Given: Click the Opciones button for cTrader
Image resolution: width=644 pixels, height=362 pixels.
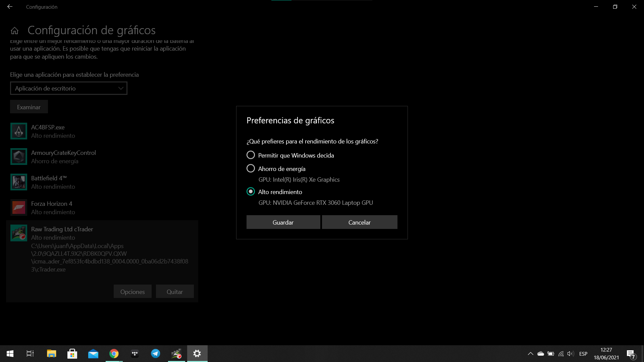Looking at the screenshot, I should tap(132, 292).
